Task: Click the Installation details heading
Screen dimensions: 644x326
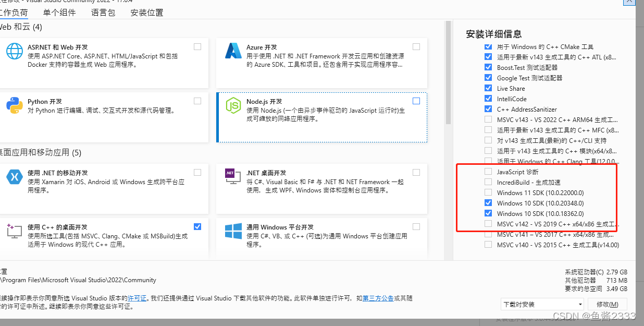Action: pos(494,34)
